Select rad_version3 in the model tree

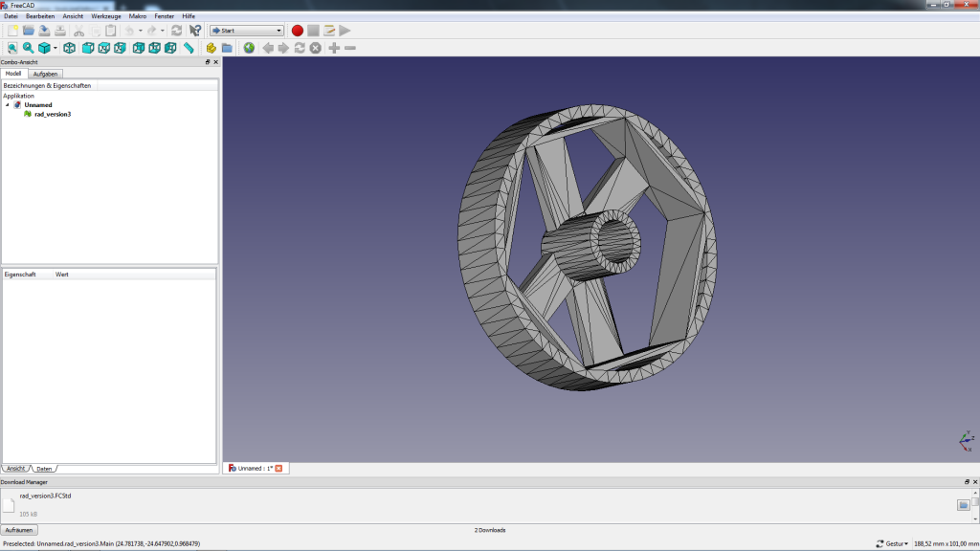tap(53, 114)
